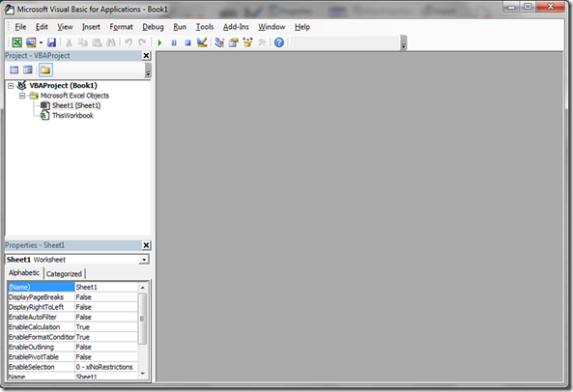Collapse the VBAProject (Book1) node
Viewport: 573px width, 392px height.
(11, 85)
